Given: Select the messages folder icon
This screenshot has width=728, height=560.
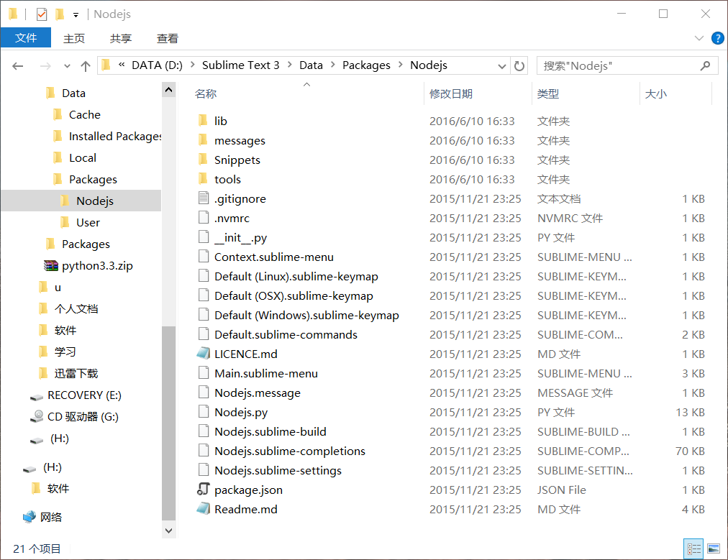Looking at the screenshot, I should tap(203, 140).
